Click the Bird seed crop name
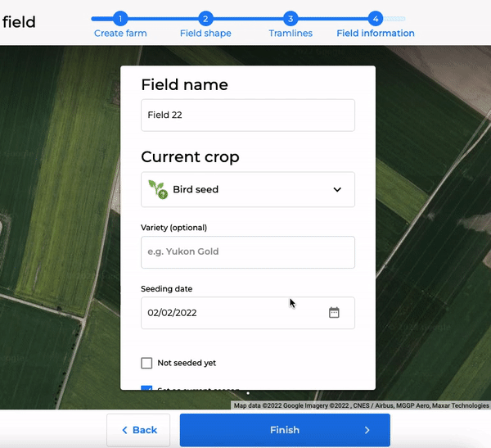The image size is (491, 448). point(196,189)
